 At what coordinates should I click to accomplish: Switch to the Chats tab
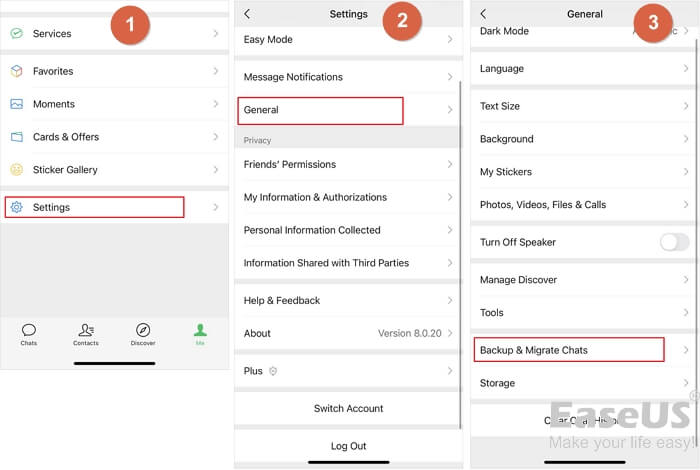tap(29, 334)
